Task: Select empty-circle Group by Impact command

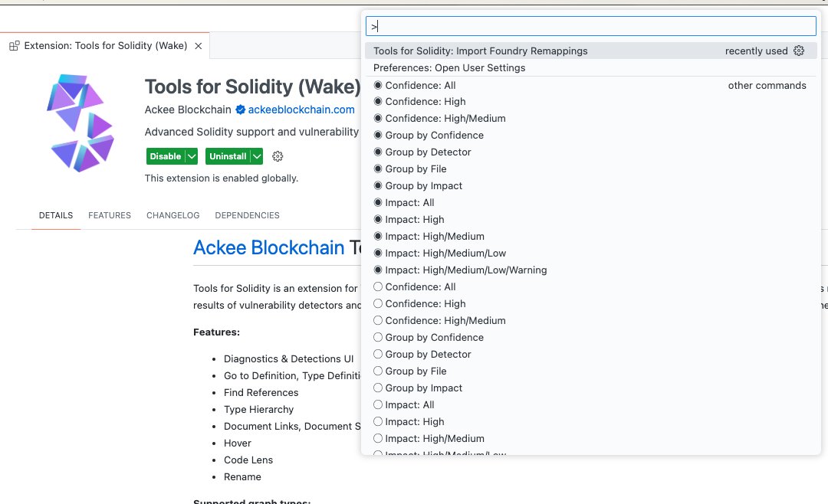Action: (591, 388)
